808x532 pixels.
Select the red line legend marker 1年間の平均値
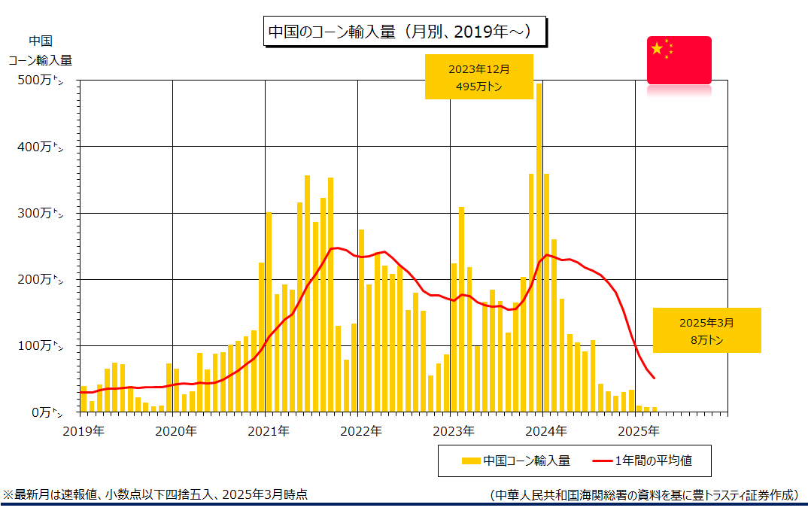coord(602,461)
